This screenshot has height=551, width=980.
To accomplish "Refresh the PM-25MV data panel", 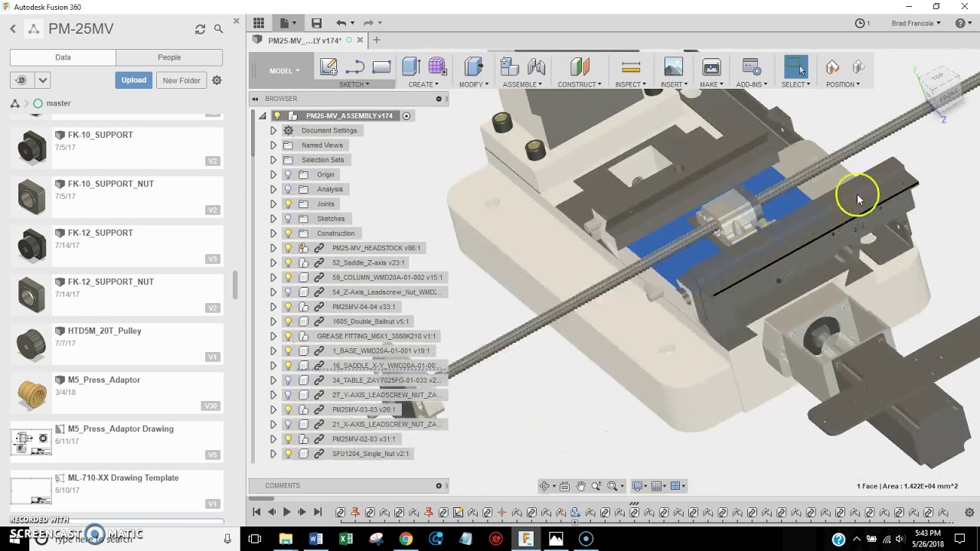I will (200, 29).
